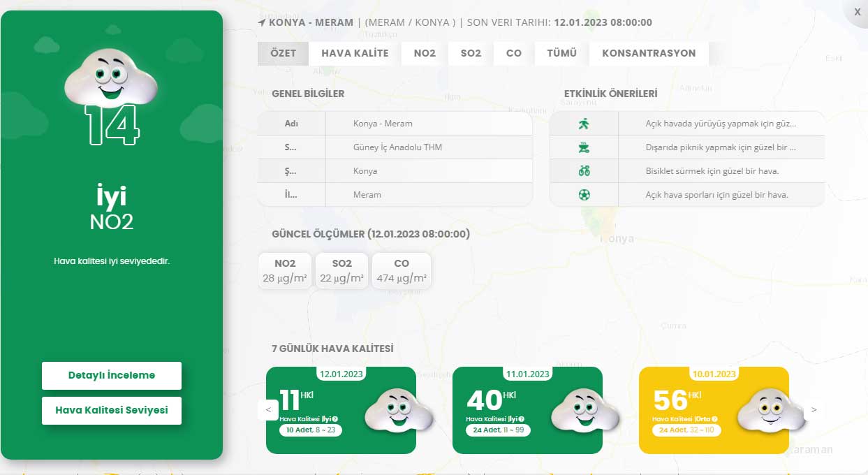Screen dimensions: 868x475
Task: Click the help icon on the 10.01.2023 card
Action: click(x=714, y=419)
